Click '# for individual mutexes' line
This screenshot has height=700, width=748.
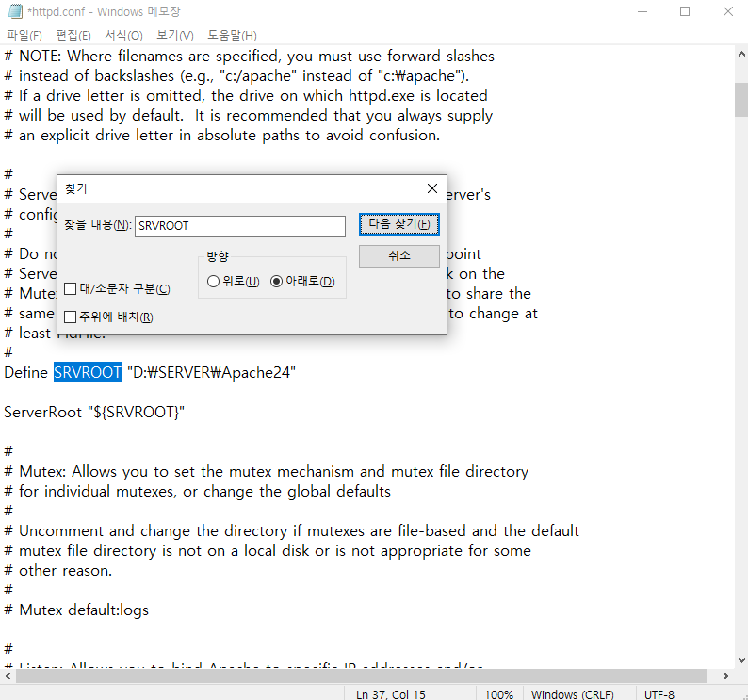(197, 491)
